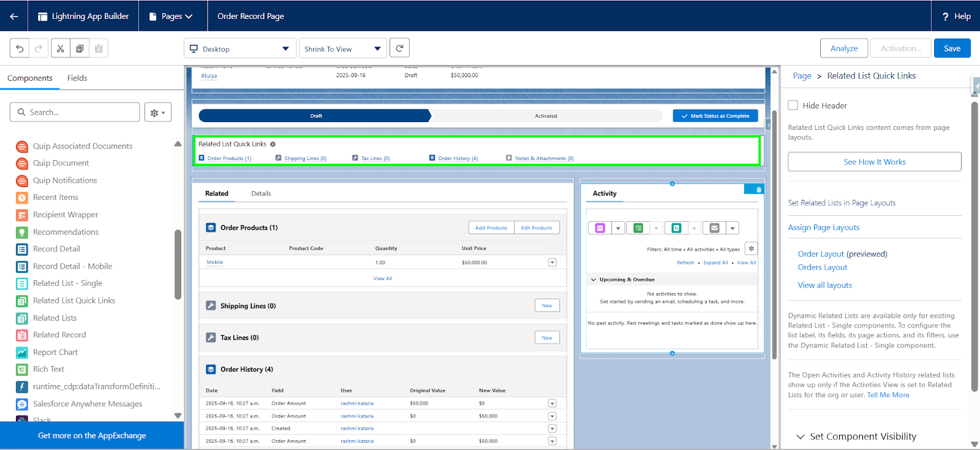Expand Set Component Visibility section
This screenshot has width=980, height=450.
(x=856, y=437)
